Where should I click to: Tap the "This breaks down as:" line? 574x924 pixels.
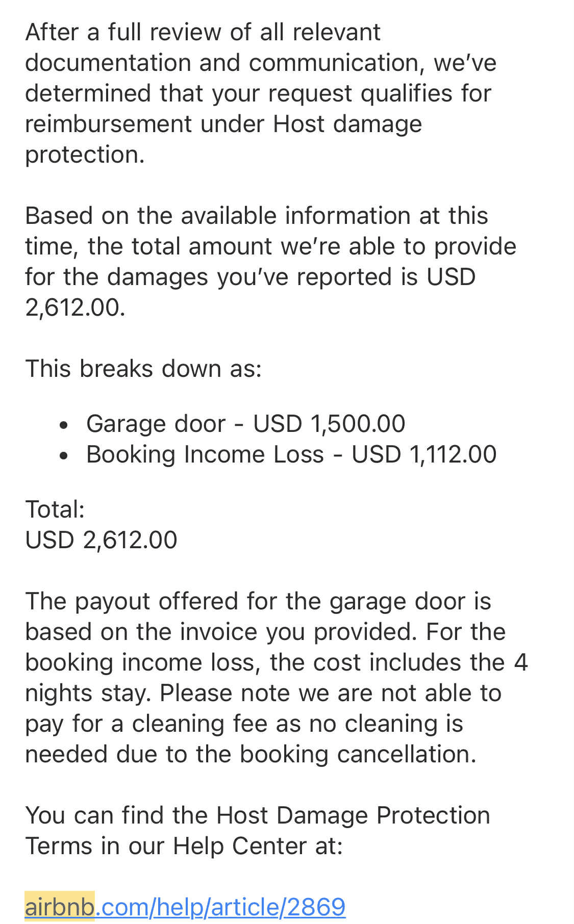click(143, 369)
